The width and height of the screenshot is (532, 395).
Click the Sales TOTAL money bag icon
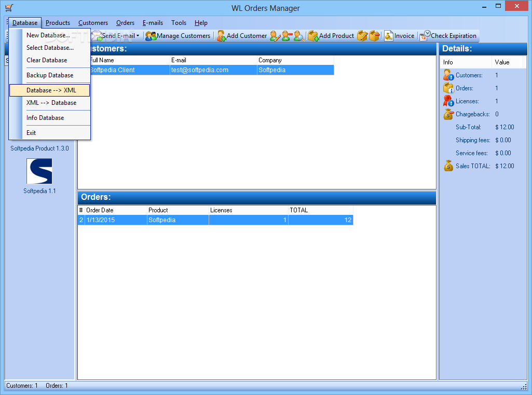coord(448,166)
